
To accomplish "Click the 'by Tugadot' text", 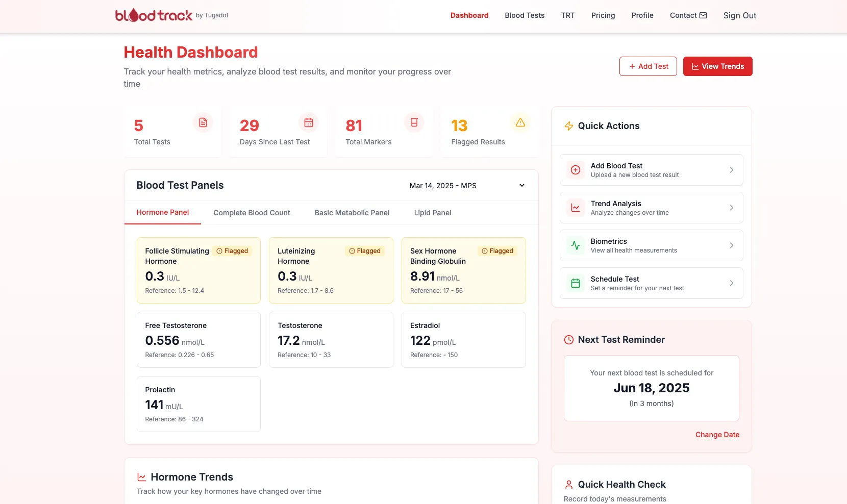I will (212, 15).
